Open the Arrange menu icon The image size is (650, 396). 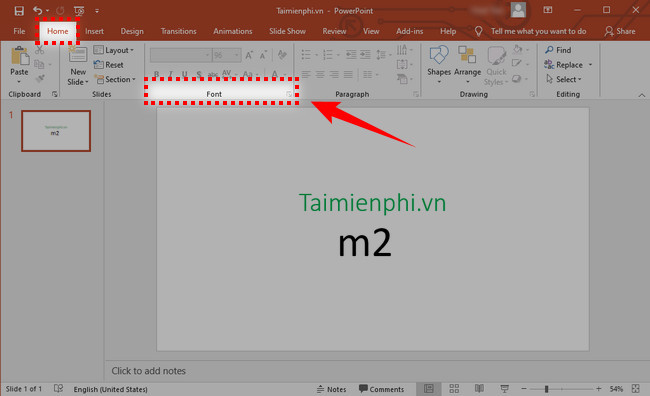click(x=467, y=55)
